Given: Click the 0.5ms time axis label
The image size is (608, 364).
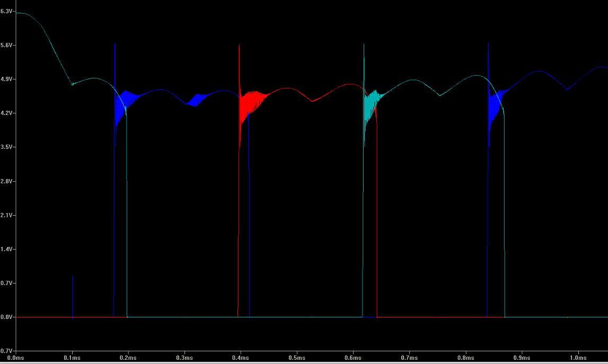Looking at the screenshot, I should click(x=297, y=358).
